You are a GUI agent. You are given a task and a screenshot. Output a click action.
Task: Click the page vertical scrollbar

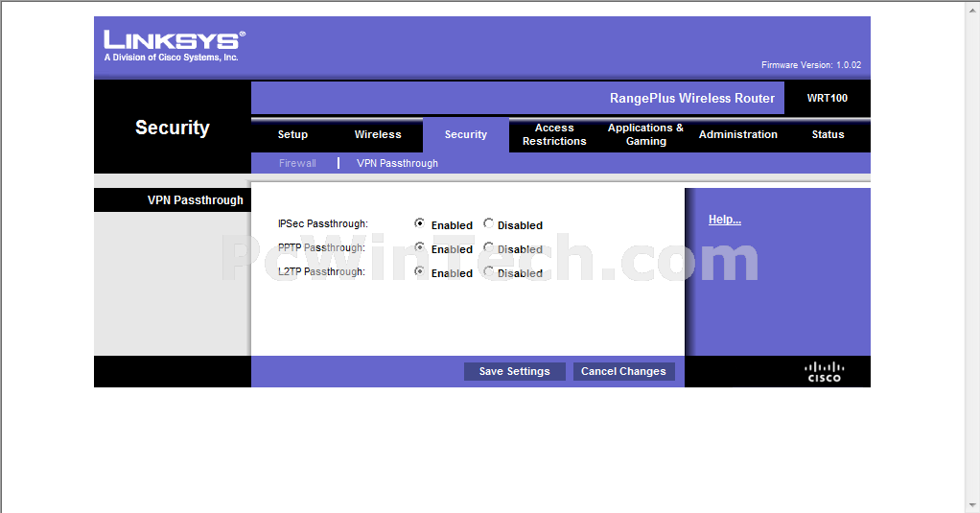pos(973,256)
